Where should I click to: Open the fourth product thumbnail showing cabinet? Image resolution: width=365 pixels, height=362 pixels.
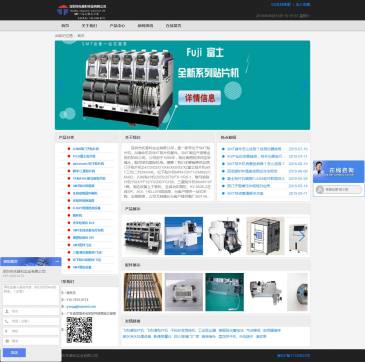click(265, 236)
